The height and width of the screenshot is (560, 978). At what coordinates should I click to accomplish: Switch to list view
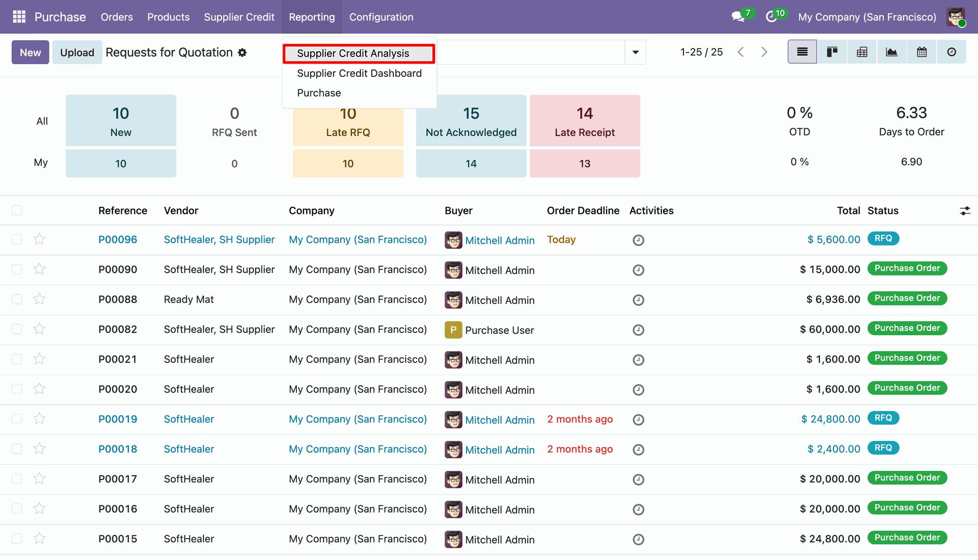click(x=802, y=52)
